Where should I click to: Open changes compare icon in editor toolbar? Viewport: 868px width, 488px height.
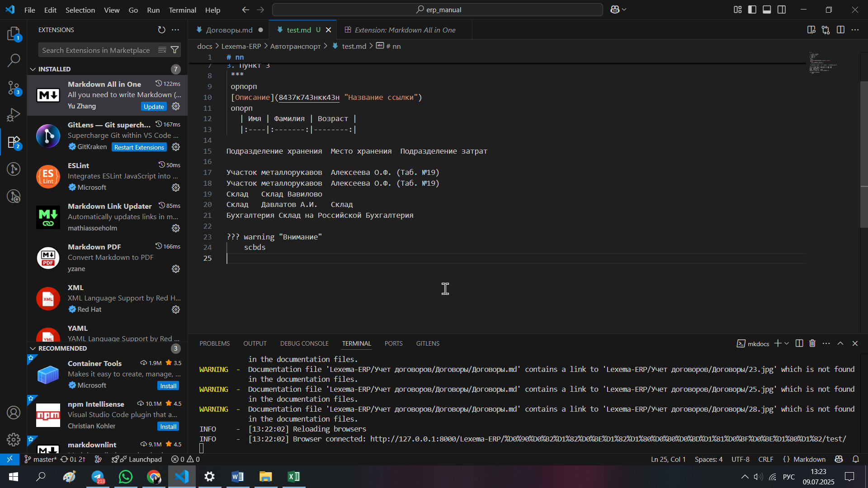click(826, 30)
